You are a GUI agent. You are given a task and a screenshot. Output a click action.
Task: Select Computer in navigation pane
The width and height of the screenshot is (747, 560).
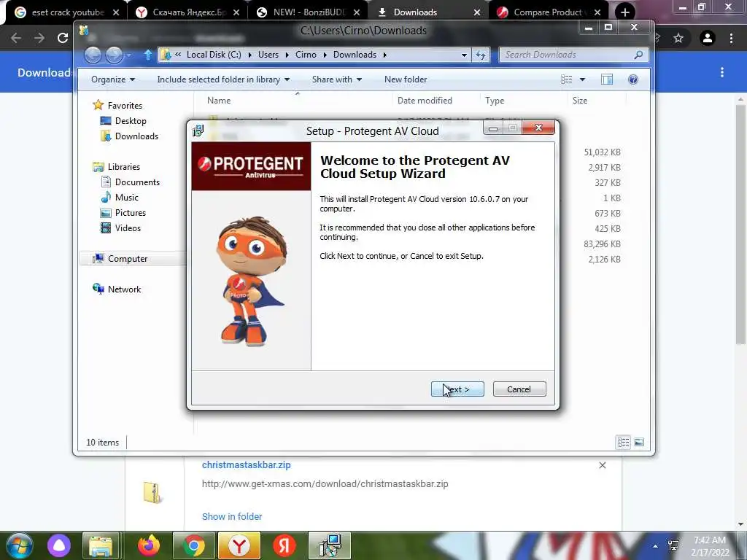coord(128,259)
